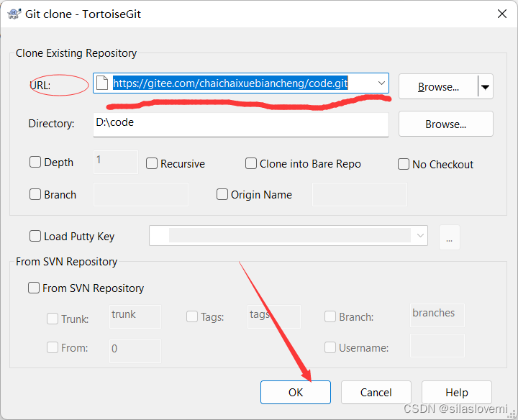
Task: Confirm the clone with OK
Action: pos(296,392)
